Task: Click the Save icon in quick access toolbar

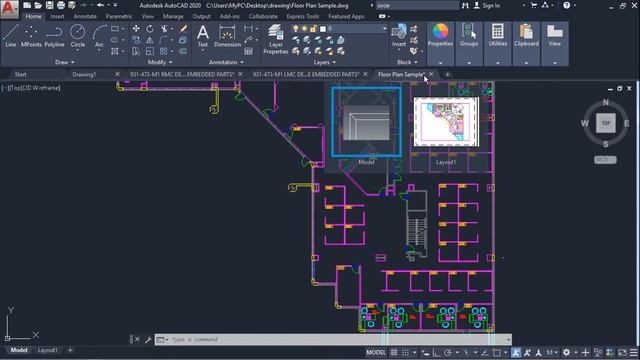Action: point(49,5)
